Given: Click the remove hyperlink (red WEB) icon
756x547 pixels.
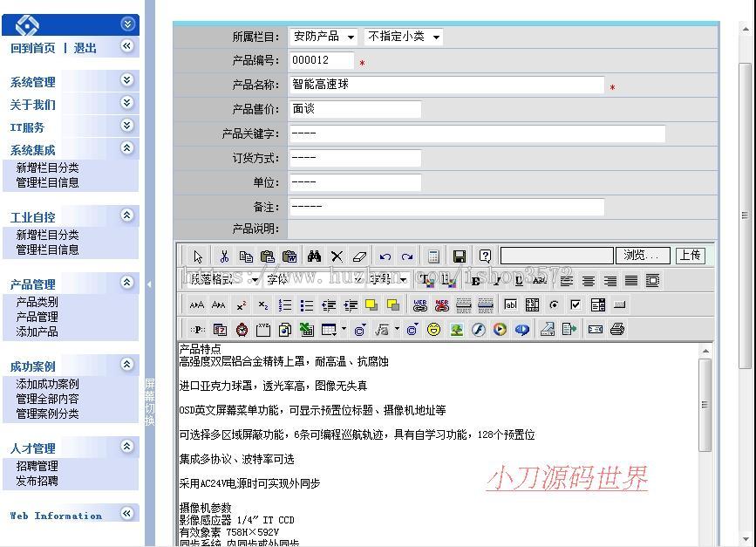Looking at the screenshot, I should pyautogui.click(x=441, y=304).
